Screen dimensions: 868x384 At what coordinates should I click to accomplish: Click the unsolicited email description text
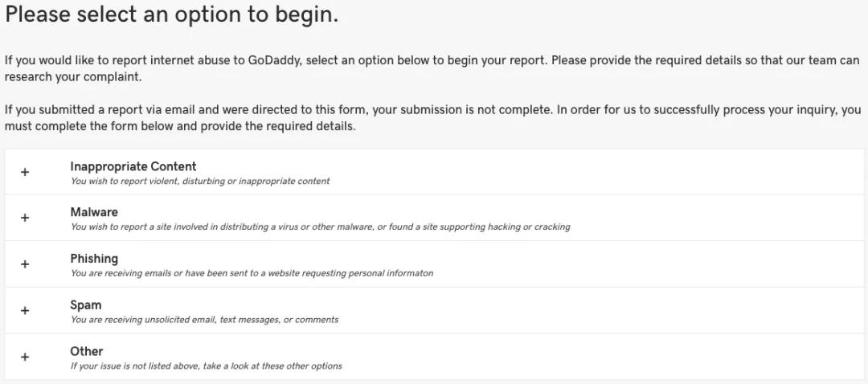204,320
